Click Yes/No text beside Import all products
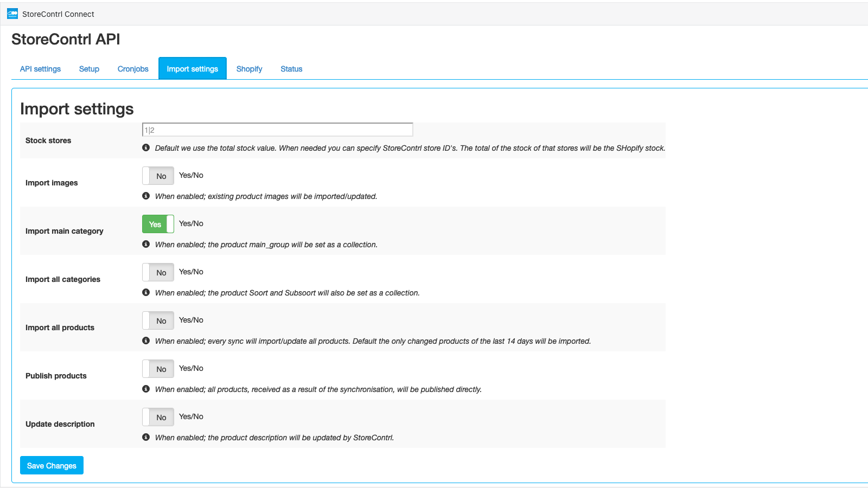 pos(191,320)
